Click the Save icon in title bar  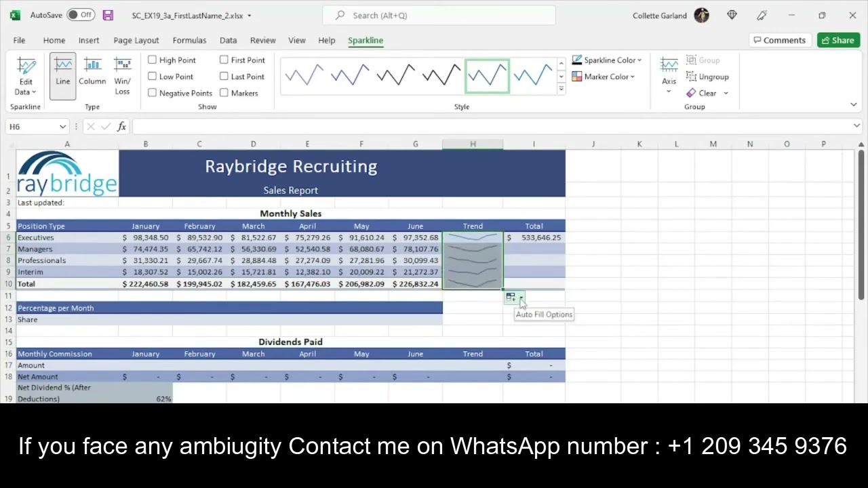point(108,15)
